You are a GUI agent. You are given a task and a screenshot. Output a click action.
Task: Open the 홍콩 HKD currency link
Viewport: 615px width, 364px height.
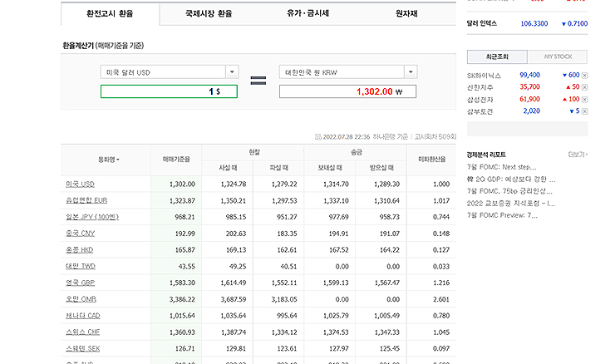coord(79,250)
